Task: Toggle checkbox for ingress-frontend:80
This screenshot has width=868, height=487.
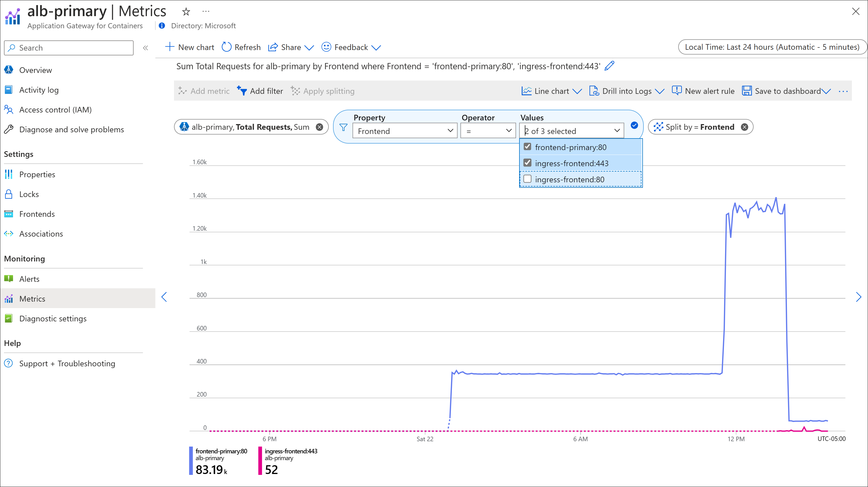Action: [527, 179]
